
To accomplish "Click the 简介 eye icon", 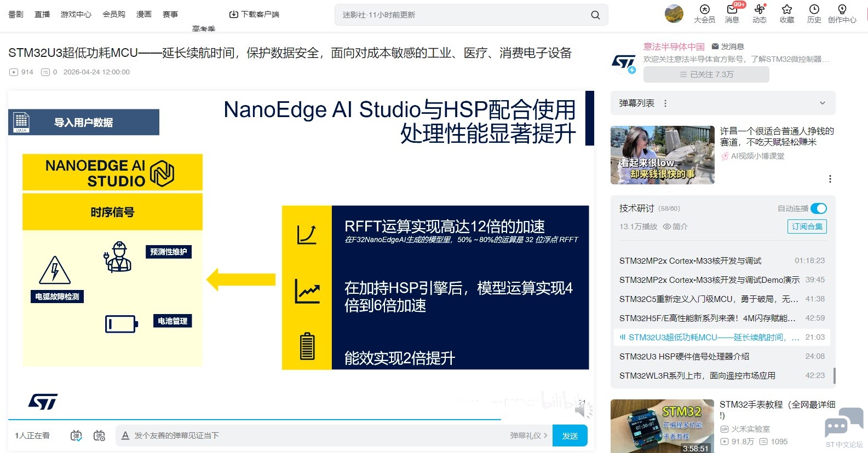I will coord(667,226).
